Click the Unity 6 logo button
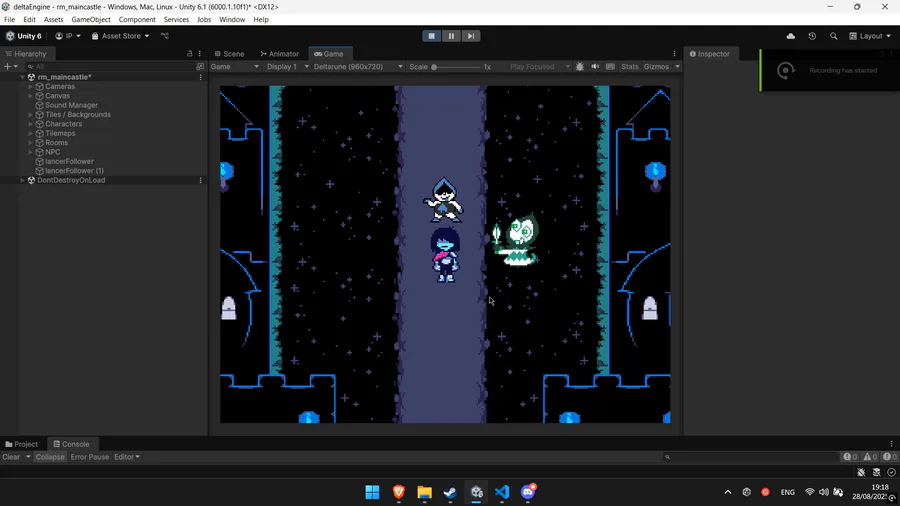Screen dimensions: 900x506 pyautogui.click(x=24, y=36)
